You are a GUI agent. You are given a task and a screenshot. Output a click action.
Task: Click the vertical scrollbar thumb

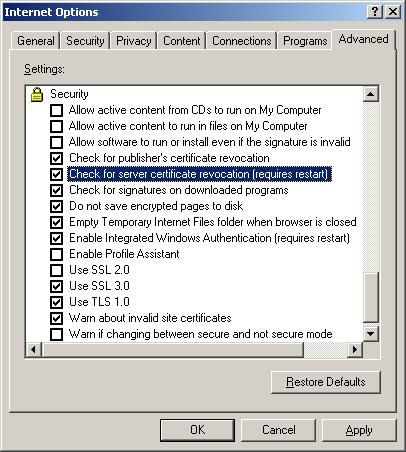(370, 298)
